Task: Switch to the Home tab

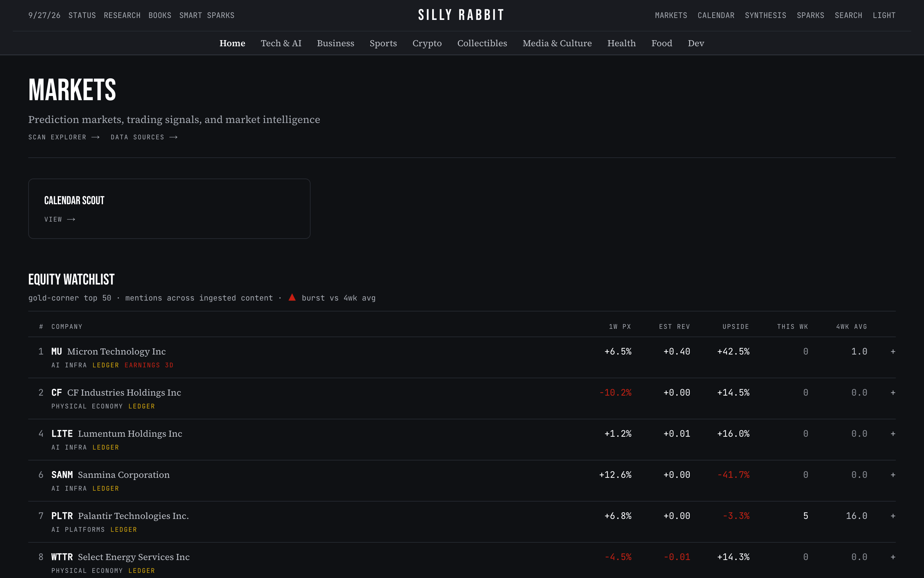Action: click(232, 43)
